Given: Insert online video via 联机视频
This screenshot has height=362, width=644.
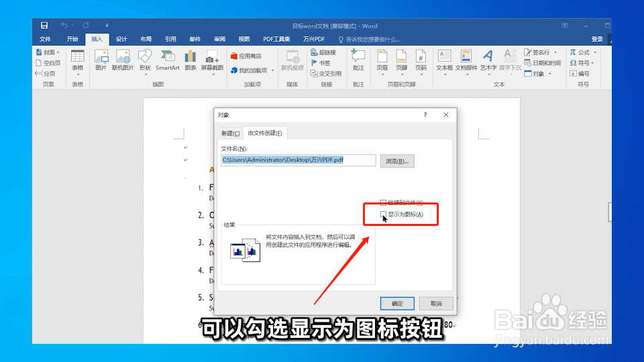Looking at the screenshot, I should (x=292, y=60).
